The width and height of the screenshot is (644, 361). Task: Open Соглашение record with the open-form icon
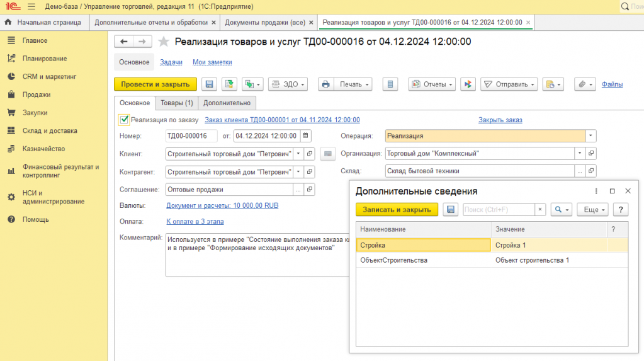point(310,190)
